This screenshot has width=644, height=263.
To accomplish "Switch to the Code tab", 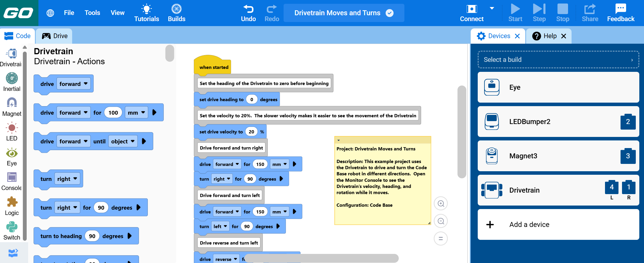I will [x=18, y=36].
